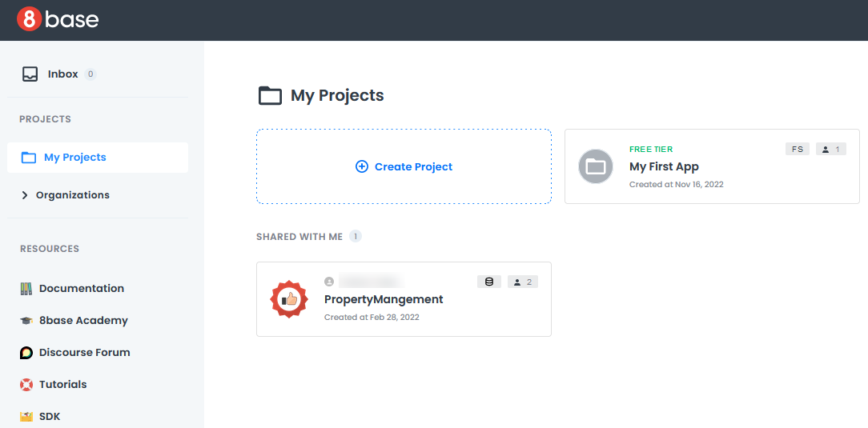This screenshot has height=428, width=868.
Task: Click the database icon on PropertyMangement card
Action: [x=489, y=282]
